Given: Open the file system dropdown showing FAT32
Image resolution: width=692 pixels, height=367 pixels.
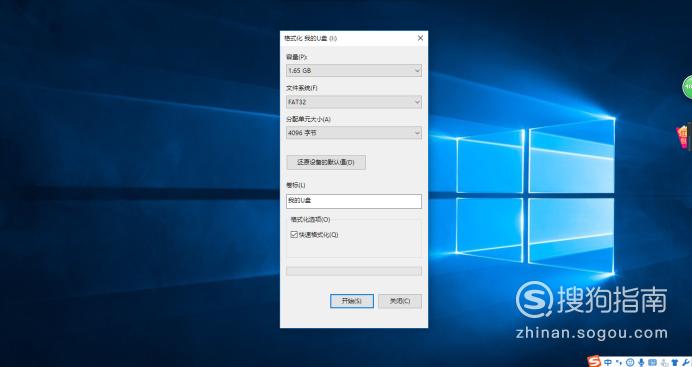Looking at the screenshot, I should 354,102.
